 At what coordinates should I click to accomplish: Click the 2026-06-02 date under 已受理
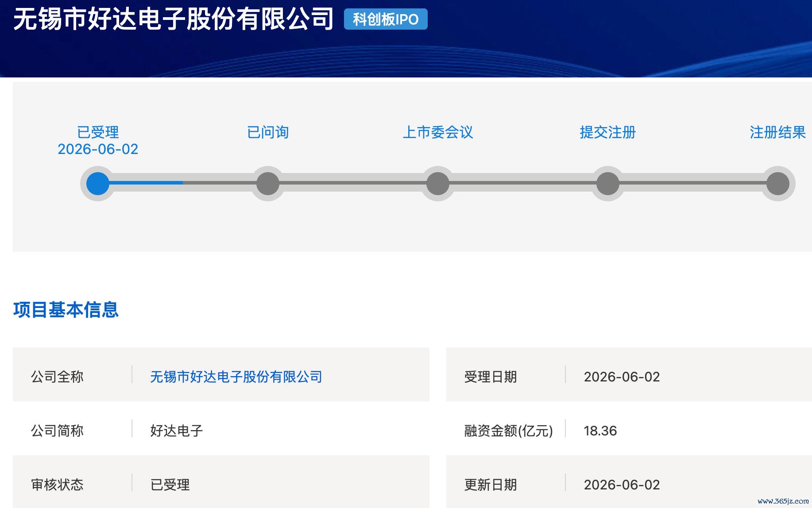98,149
